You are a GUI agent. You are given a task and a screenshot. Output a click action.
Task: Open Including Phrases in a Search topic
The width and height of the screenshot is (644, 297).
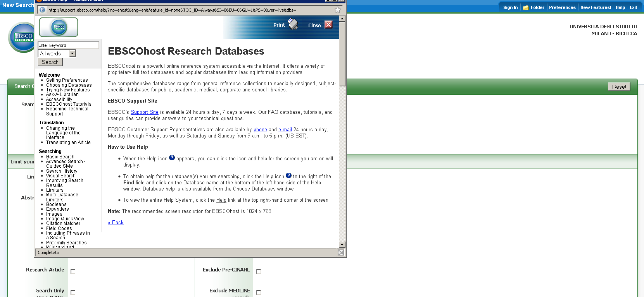click(68, 235)
